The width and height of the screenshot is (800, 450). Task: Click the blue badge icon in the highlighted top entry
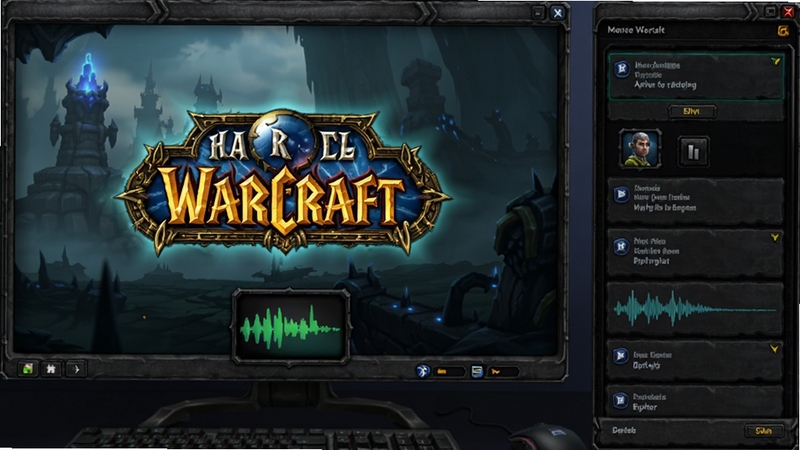(x=621, y=69)
